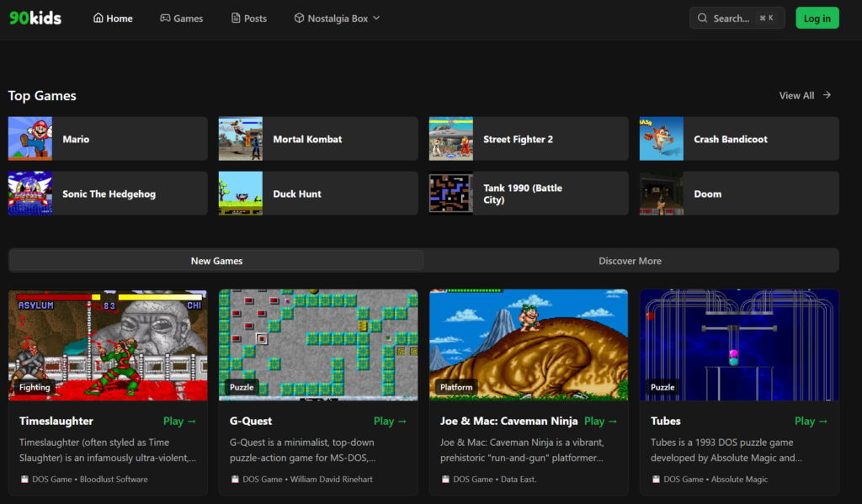Viewport: 862px width, 504px height.
Task: Switch to the Discover More tab
Action: coord(630,261)
